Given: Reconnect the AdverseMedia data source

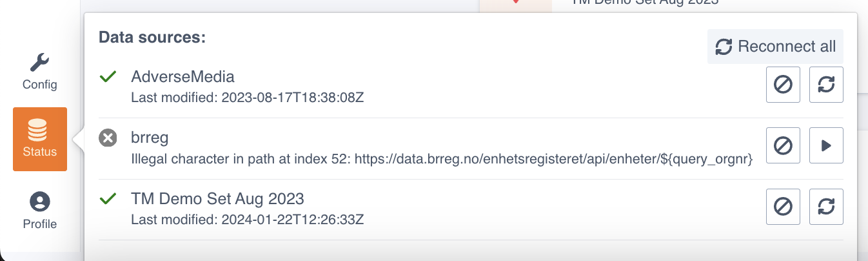Looking at the screenshot, I should pos(826,85).
